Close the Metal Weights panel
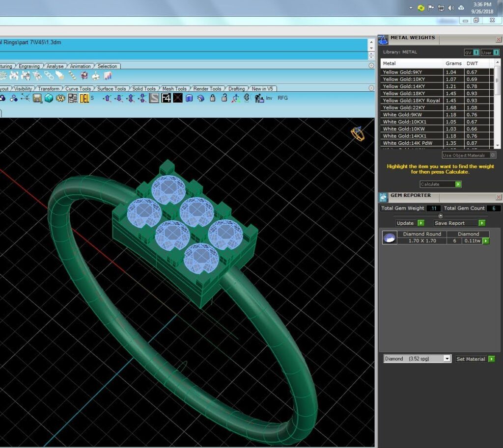The height and width of the screenshot is (448, 503). click(498, 39)
